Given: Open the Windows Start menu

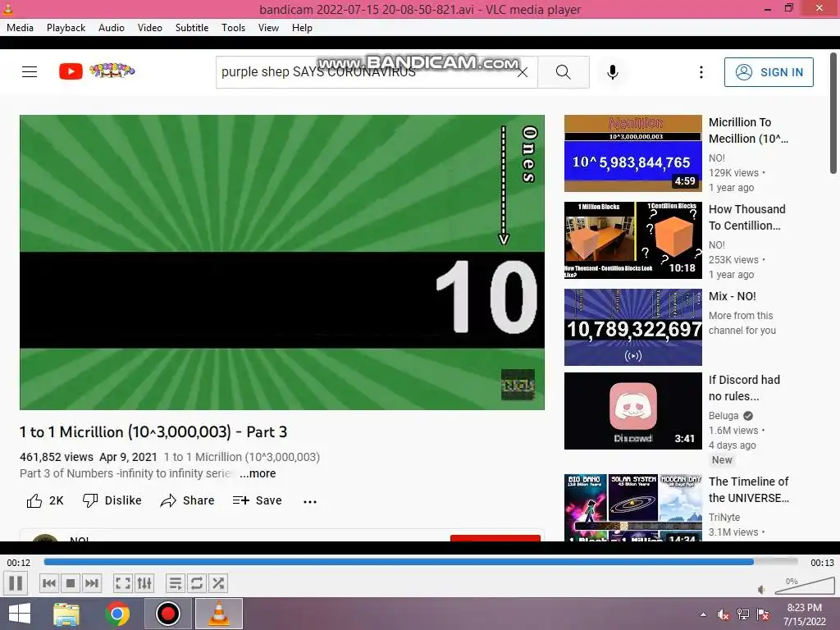Looking at the screenshot, I should 20,614.
